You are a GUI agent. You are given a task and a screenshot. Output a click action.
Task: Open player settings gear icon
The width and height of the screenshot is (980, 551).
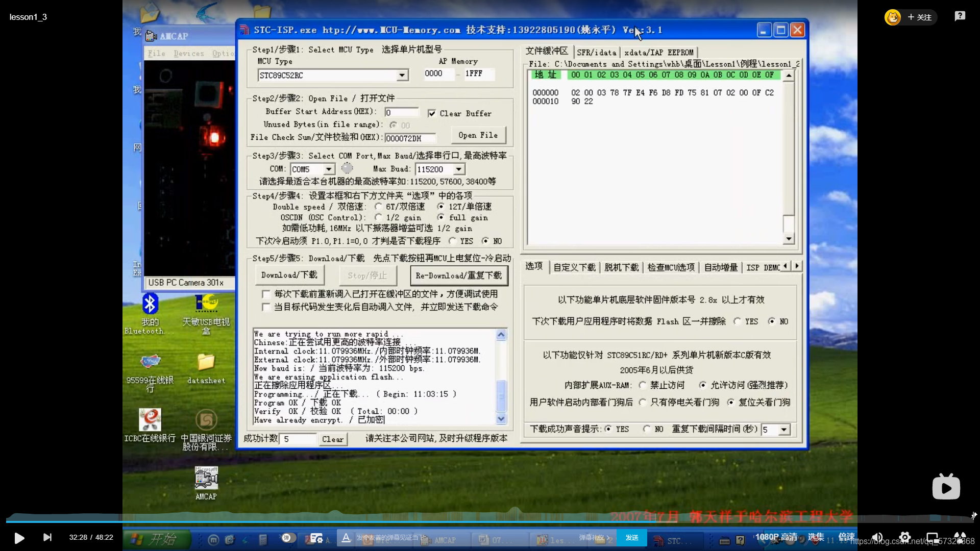904,537
